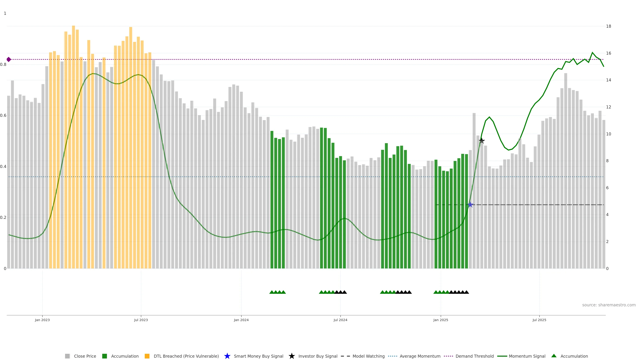Click the green triangle Accumulation legend icon
This screenshot has width=644, height=362.
click(x=554, y=356)
